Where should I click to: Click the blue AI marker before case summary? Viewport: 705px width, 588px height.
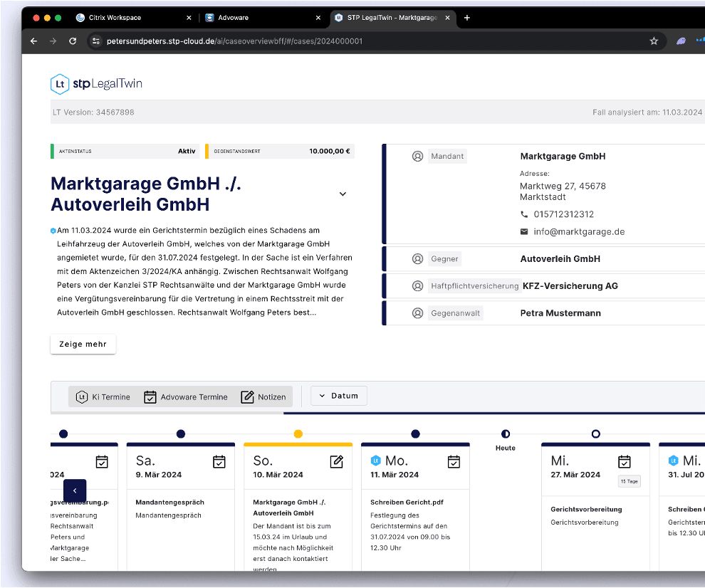(53, 231)
